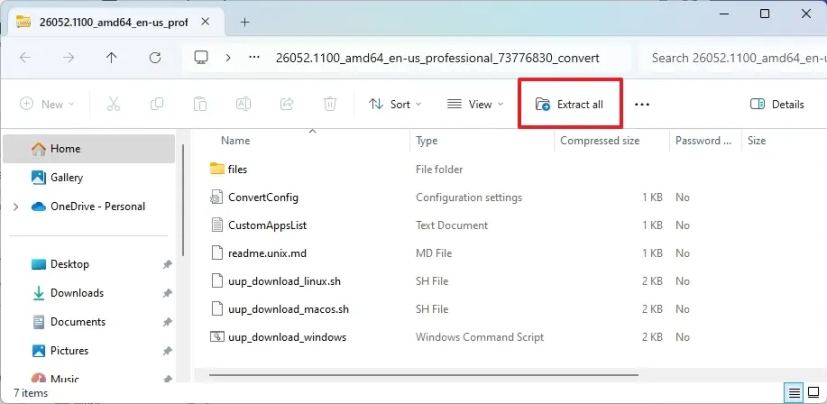827x404 pixels.
Task: Switch to large thumbnails view icon in status bar
Action: [x=813, y=393]
